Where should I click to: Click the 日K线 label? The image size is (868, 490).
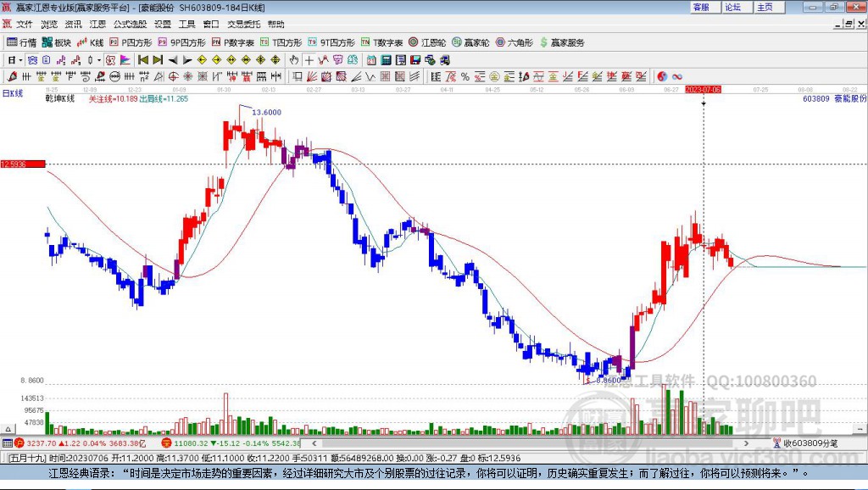(x=13, y=93)
